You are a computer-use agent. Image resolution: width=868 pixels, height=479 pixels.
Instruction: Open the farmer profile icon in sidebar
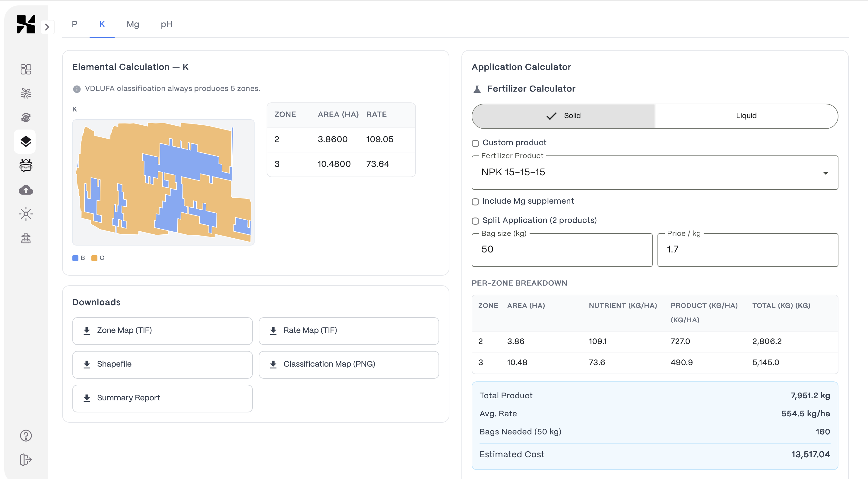[x=26, y=238]
